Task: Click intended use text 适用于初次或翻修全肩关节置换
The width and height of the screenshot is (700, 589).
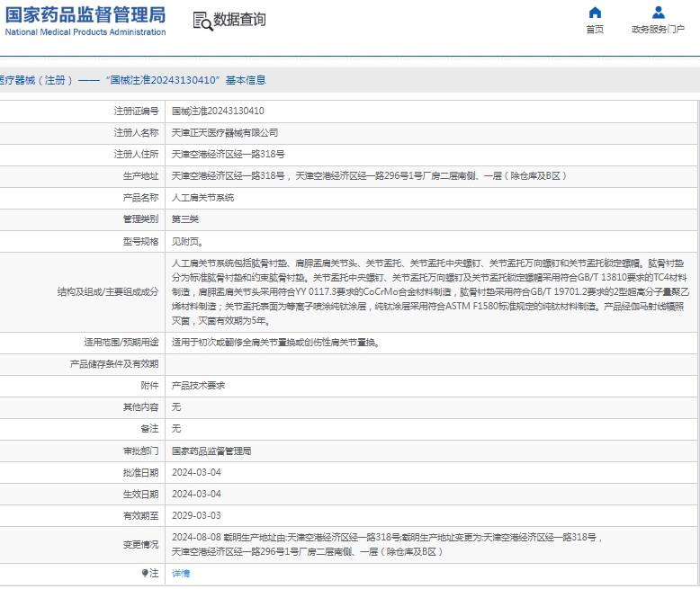Action: click(x=275, y=343)
